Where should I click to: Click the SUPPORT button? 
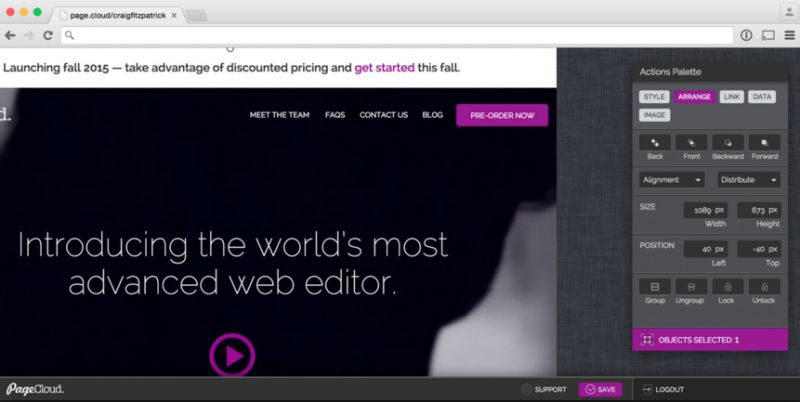coord(544,389)
